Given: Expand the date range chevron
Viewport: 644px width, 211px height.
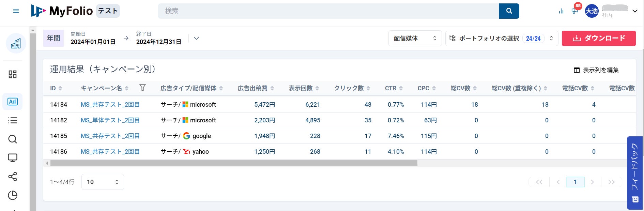Looking at the screenshot, I should pos(196,38).
